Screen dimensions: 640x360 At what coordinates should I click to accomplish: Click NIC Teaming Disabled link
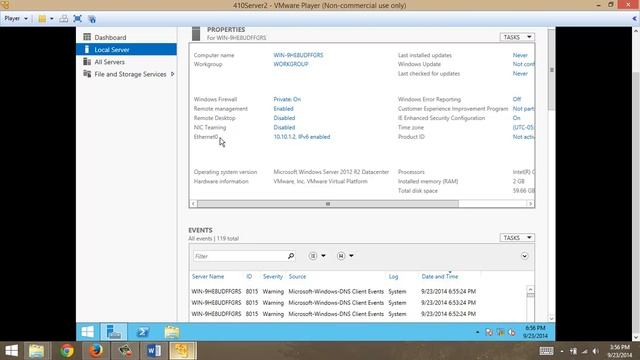point(284,127)
